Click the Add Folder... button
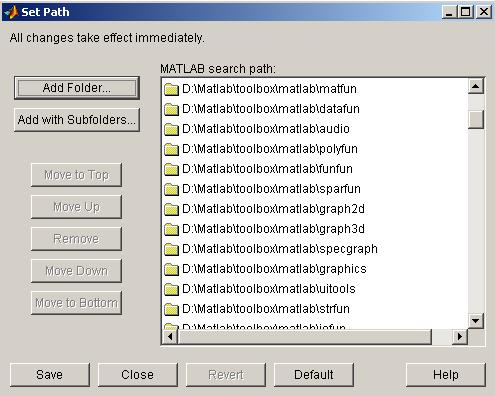 [x=77, y=88]
